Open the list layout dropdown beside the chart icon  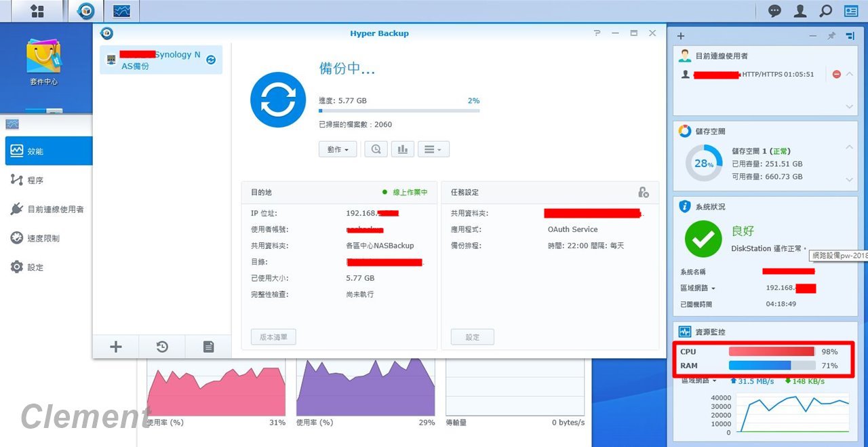click(x=433, y=149)
